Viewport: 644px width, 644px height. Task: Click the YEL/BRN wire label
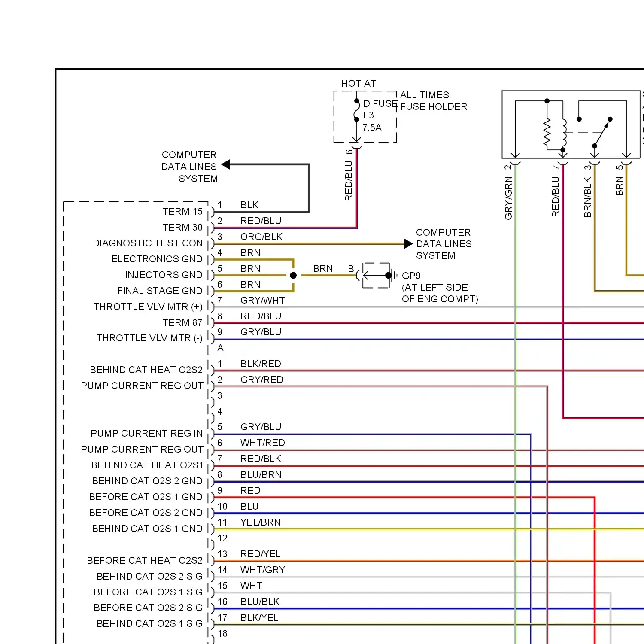point(261,522)
